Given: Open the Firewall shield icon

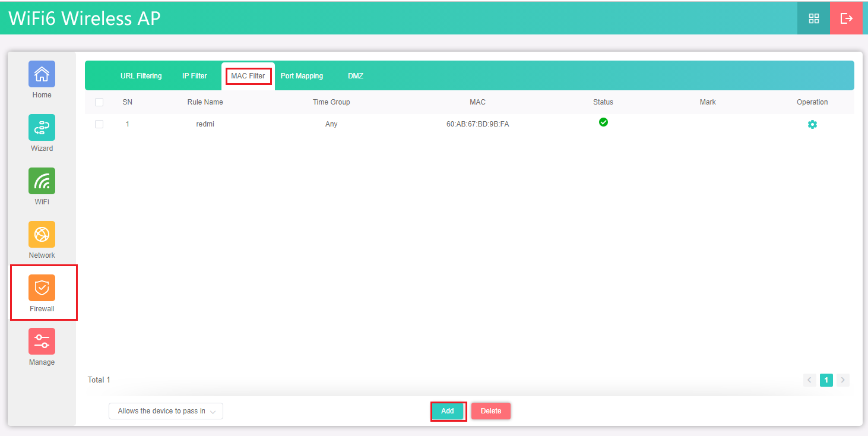Looking at the screenshot, I should (42, 288).
